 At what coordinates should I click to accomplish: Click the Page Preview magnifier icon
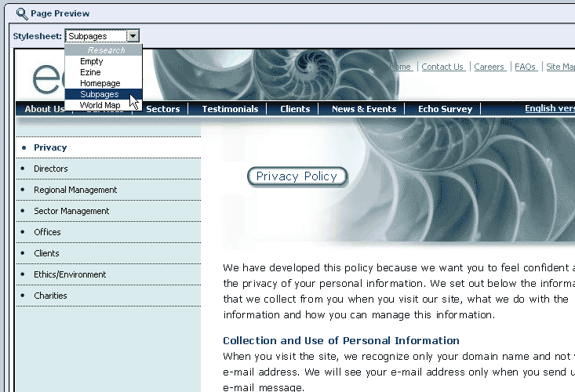click(22, 13)
